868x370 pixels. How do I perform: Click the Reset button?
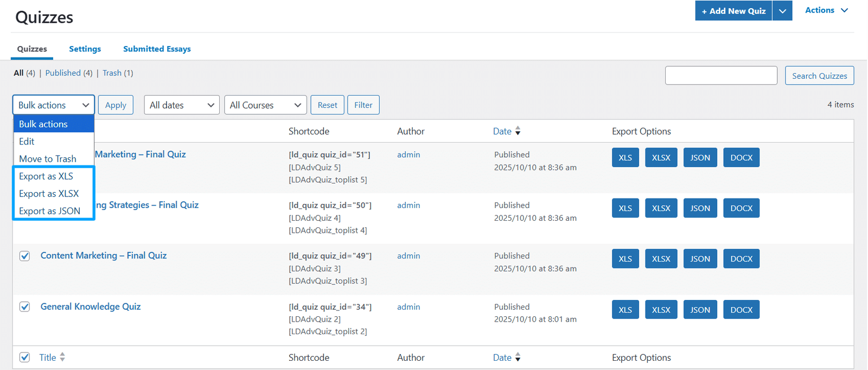pyautogui.click(x=327, y=105)
